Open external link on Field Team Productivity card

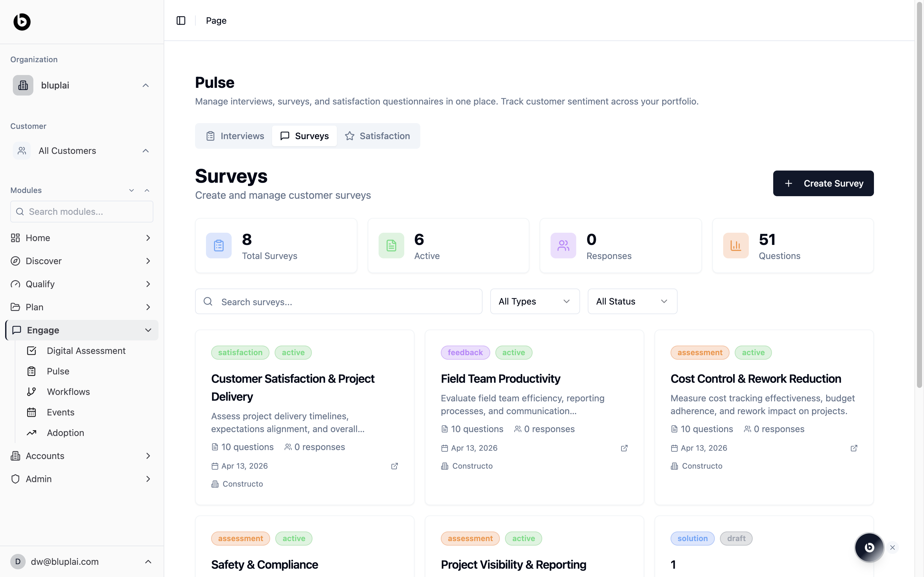[624, 448]
